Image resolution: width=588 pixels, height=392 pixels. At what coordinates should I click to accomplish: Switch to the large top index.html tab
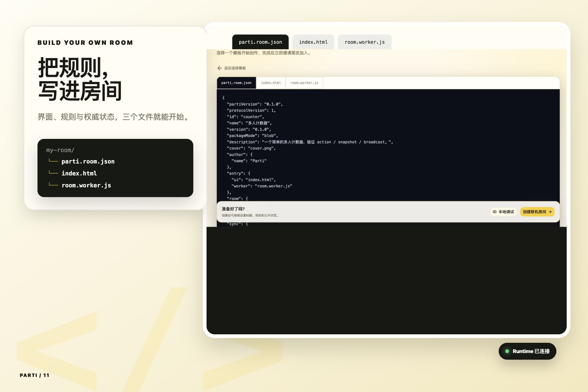pyautogui.click(x=313, y=42)
